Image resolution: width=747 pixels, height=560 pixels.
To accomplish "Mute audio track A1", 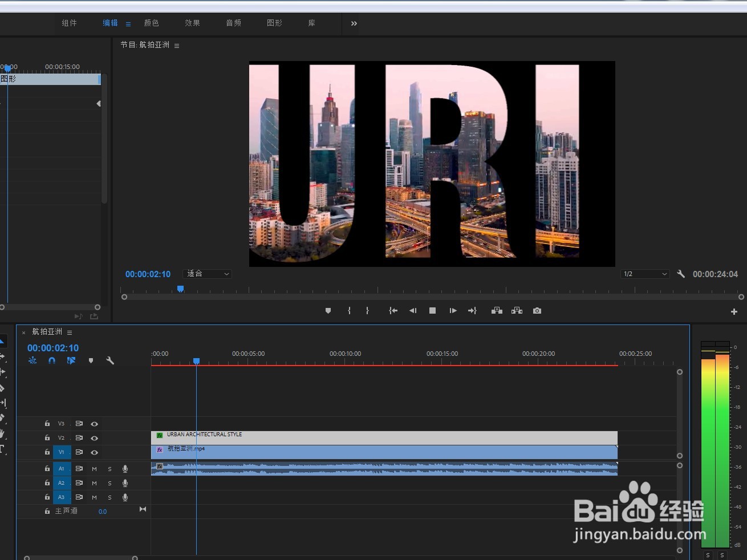I will [x=95, y=469].
